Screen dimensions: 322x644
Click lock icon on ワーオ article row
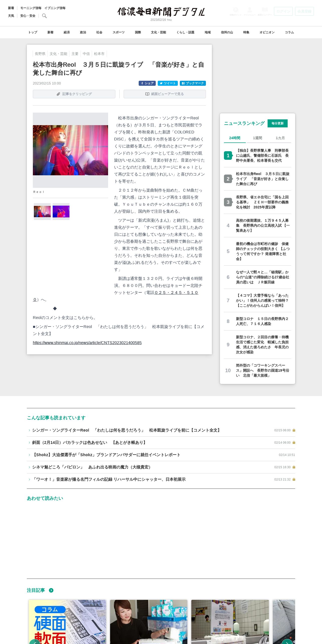[294, 479]
